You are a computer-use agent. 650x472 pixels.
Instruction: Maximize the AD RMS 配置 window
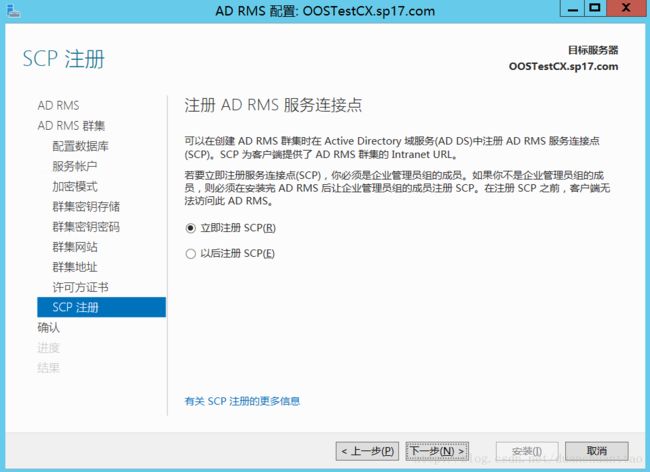point(595,8)
